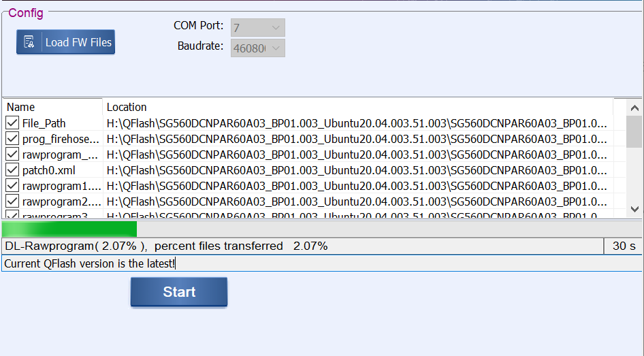Click the file list vertical scrollbar thumb
This screenshot has width=644, height=356.
634,131
